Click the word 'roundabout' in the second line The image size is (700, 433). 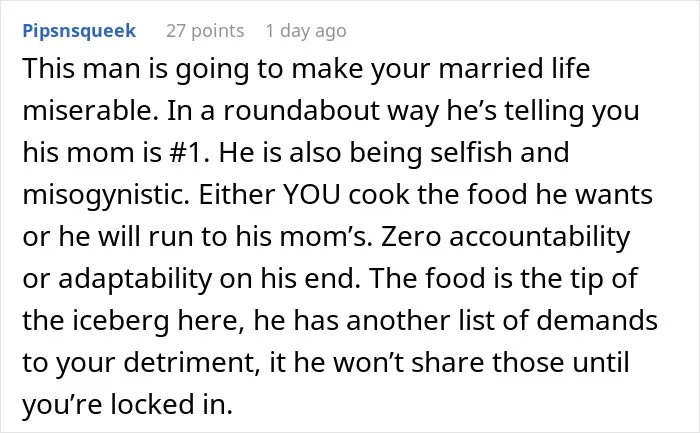[301, 110]
